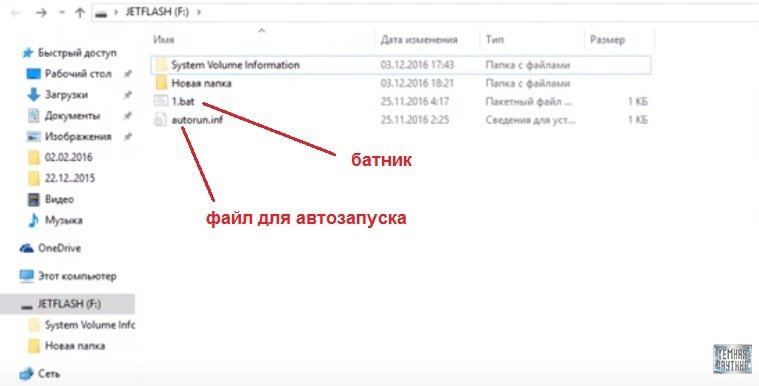Viewport: 759px width, 386px height.
Task: Select the autorun.inf file
Action: click(401, 120)
